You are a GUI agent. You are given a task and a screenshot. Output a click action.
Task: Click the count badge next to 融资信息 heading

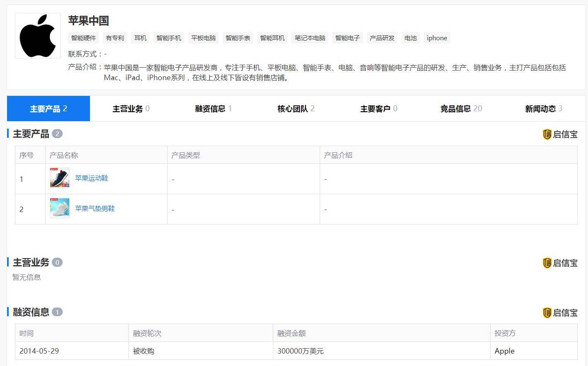point(57,312)
